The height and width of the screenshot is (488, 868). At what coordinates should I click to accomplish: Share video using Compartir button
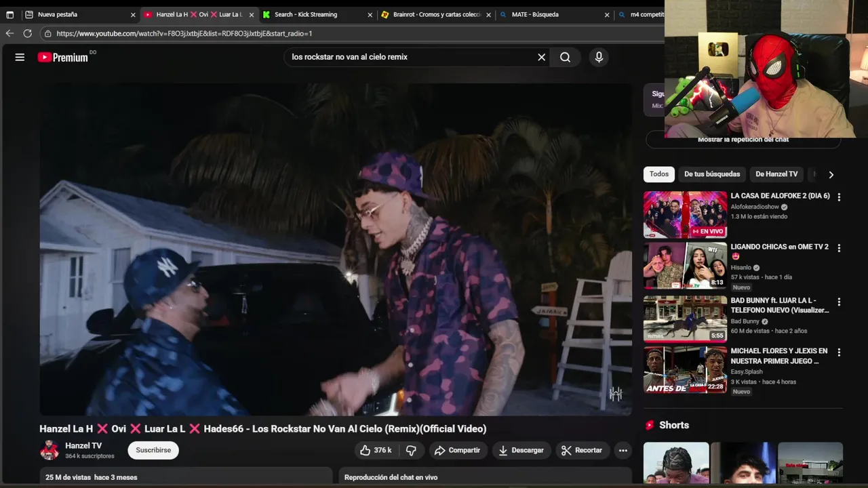coord(458,450)
